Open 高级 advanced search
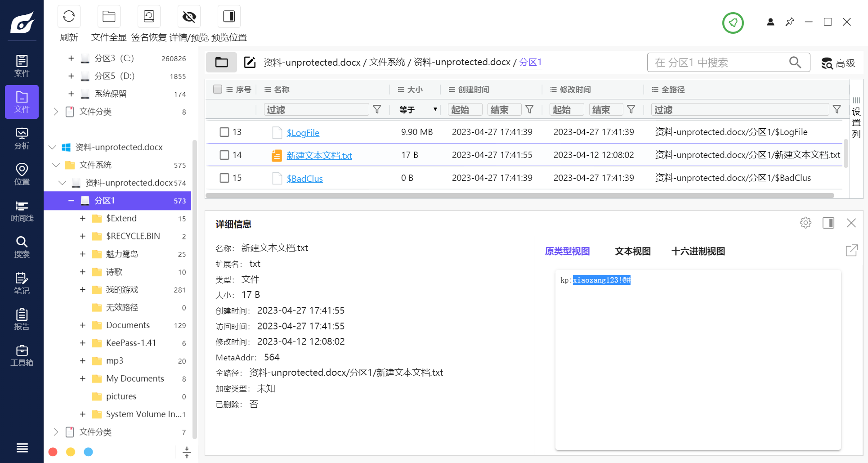 [838, 63]
